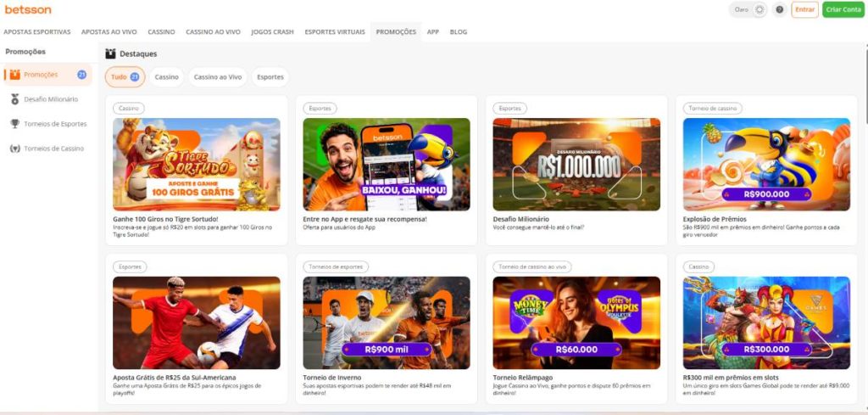The height and width of the screenshot is (415, 868).
Task: Click the Entrar login button
Action: [x=805, y=9]
